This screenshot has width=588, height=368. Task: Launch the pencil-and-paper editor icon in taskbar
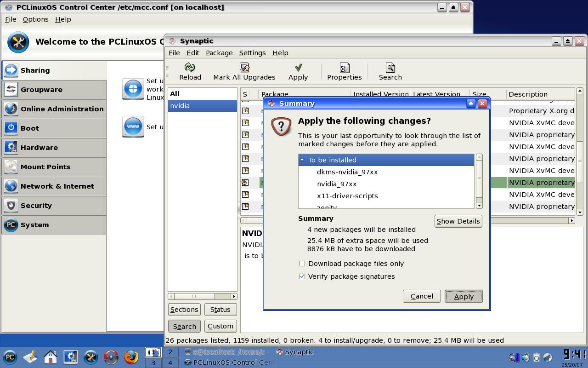tap(30, 357)
